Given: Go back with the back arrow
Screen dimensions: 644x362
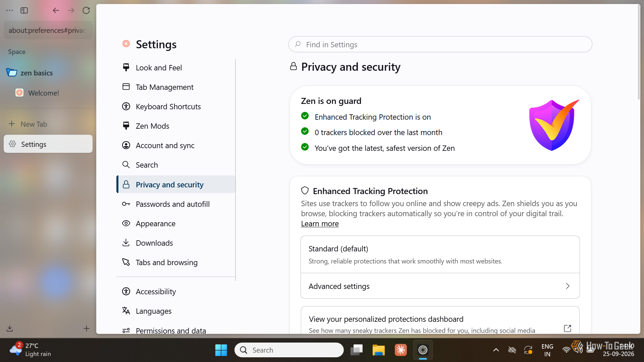Looking at the screenshot, I should (x=56, y=10).
